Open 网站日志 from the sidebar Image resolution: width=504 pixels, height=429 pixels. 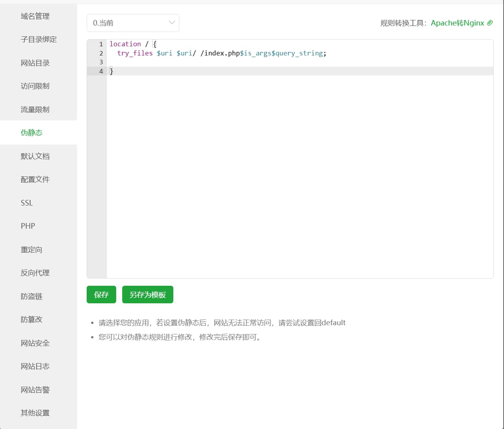35,366
